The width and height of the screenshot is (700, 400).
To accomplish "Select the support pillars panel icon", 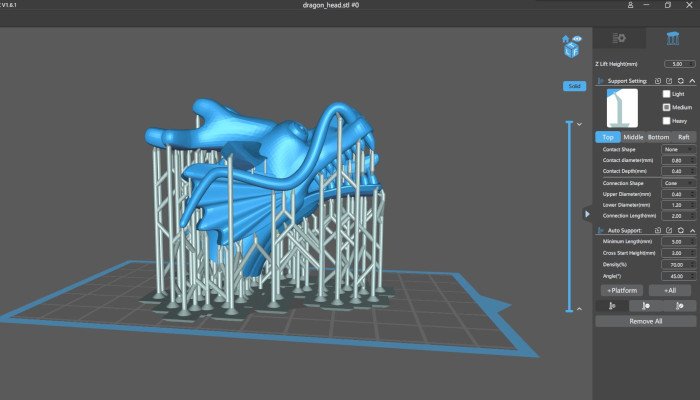I will (x=671, y=39).
